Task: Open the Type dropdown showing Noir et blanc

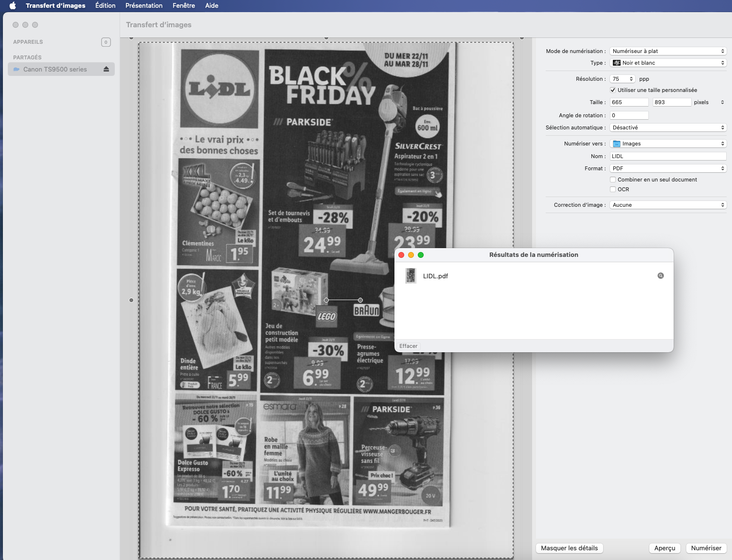Action: 668,63
